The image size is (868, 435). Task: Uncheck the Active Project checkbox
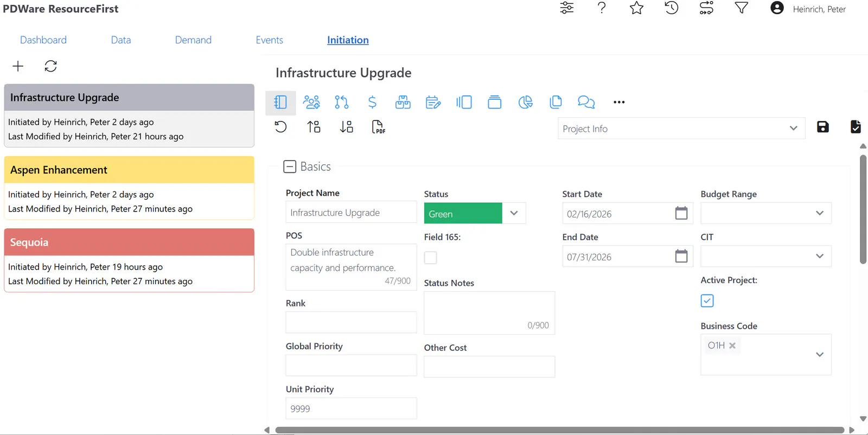[x=707, y=300]
